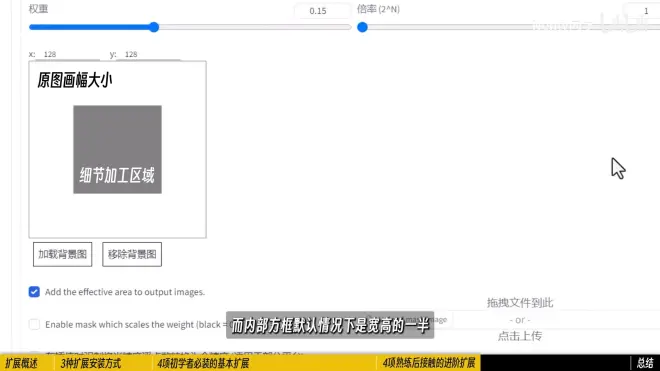Edit the 倍率 value field showing 1
This screenshot has height=371, width=660.
641,11
